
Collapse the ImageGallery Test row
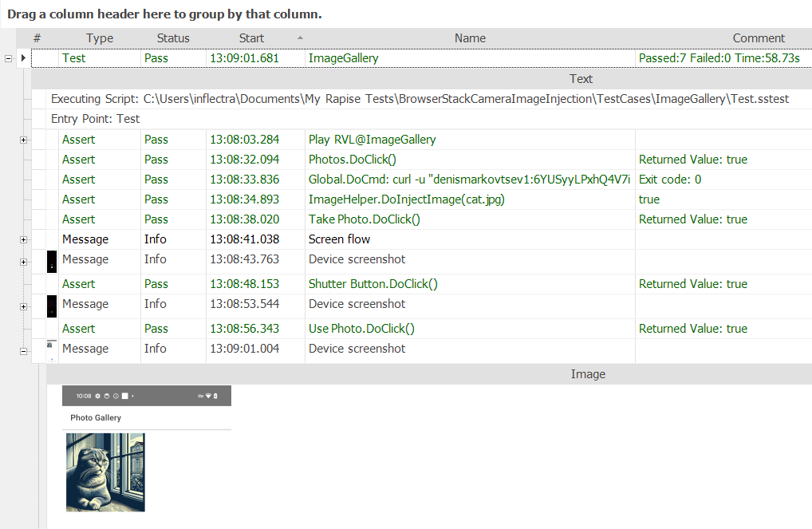point(9,58)
